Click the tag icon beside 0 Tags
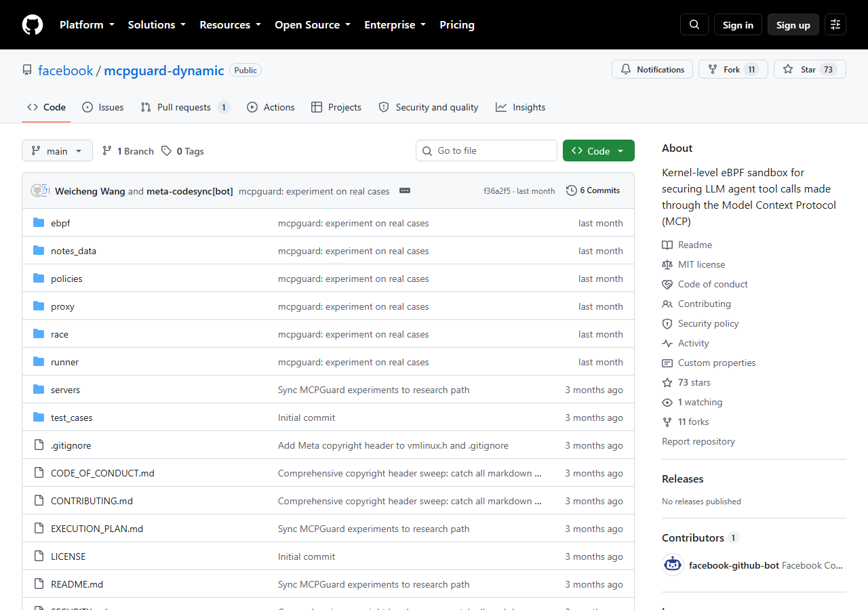868x610 pixels. 166,151
